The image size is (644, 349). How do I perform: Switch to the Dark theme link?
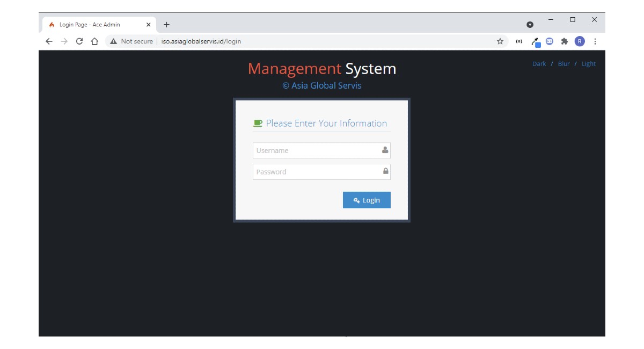(x=539, y=64)
